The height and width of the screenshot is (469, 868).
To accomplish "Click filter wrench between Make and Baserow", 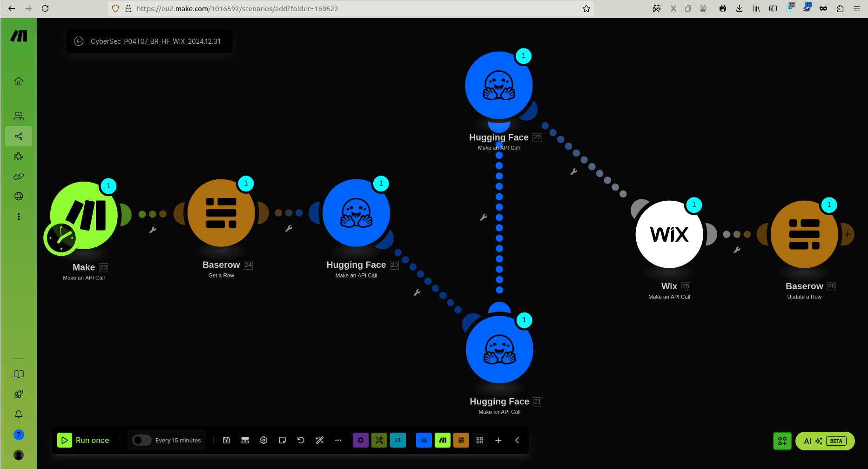I will pos(153,230).
